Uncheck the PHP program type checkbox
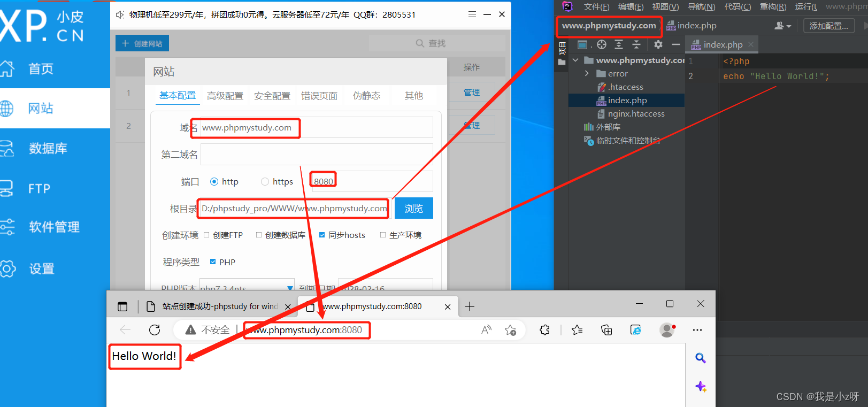Image resolution: width=868 pixels, height=407 pixels. click(x=213, y=262)
